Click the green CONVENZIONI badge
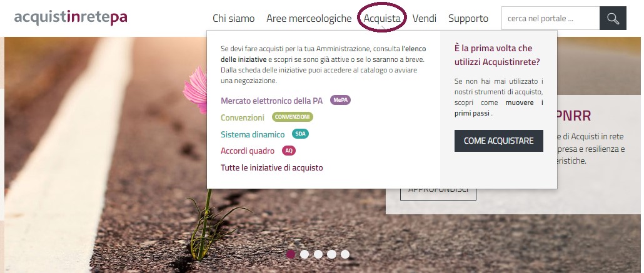This screenshot has height=273, width=644. tap(293, 117)
